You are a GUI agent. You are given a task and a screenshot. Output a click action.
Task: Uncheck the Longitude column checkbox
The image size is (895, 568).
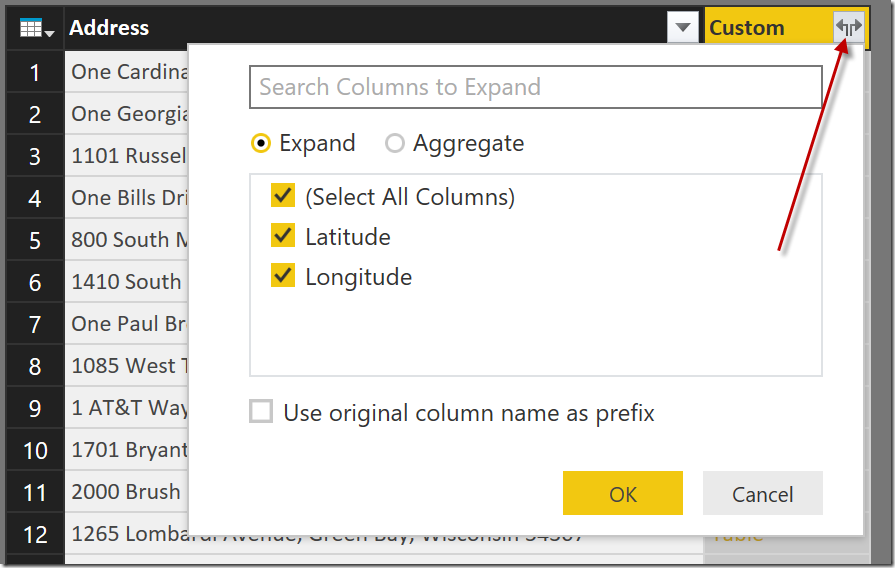click(x=283, y=276)
